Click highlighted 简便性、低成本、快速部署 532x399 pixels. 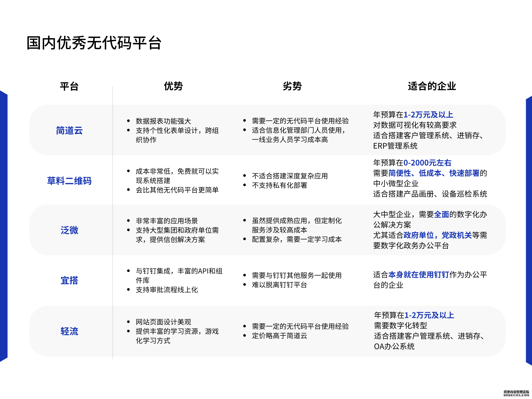(x=434, y=173)
